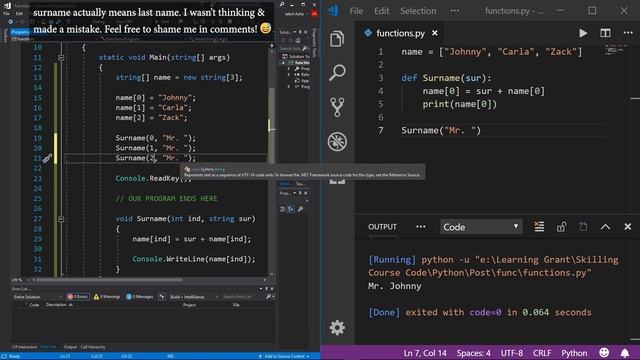Close the Error List panel
The image size is (640, 360).
(272, 289)
